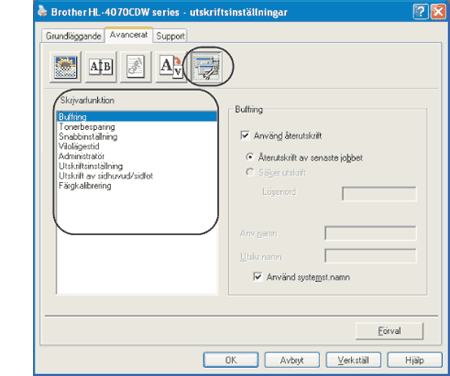This screenshot has height=376, width=450.
Task: Switch to the Support tab
Action: (x=170, y=36)
